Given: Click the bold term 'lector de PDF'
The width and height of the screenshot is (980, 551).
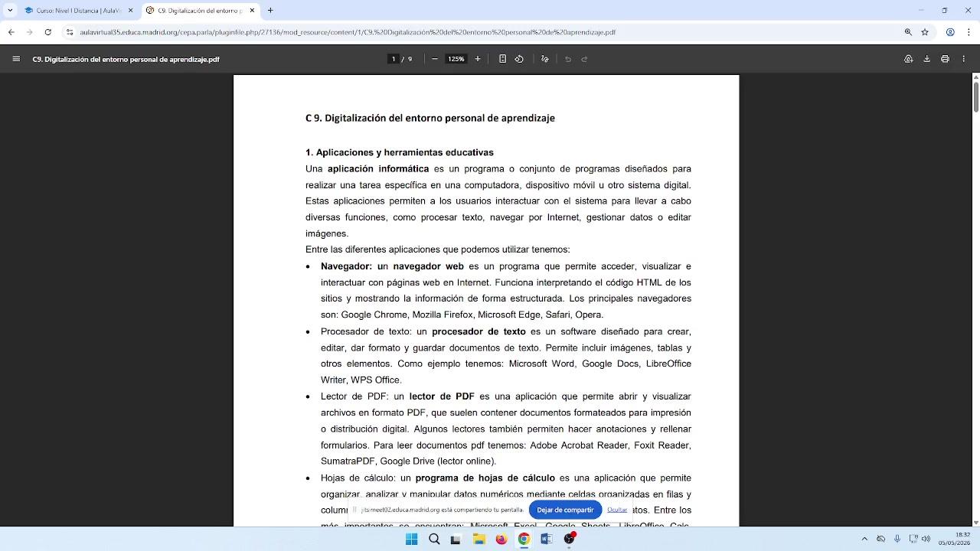Looking at the screenshot, I should [442, 396].
